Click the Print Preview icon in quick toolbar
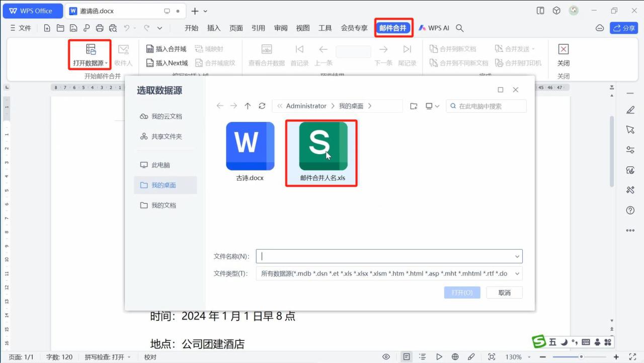Screen dimensions: 644x363 [113, 28]
